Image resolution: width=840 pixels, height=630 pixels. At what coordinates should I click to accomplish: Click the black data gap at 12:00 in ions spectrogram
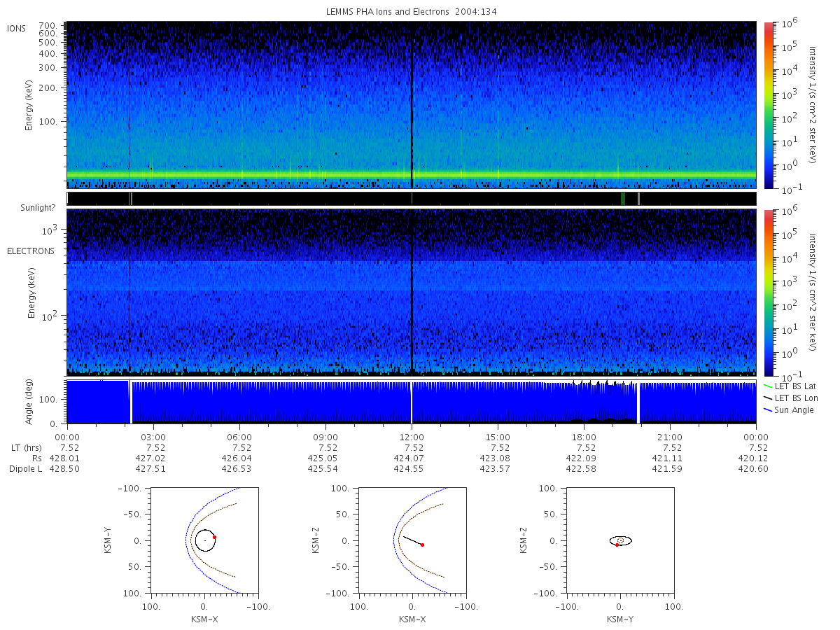(x=412, y=105)
